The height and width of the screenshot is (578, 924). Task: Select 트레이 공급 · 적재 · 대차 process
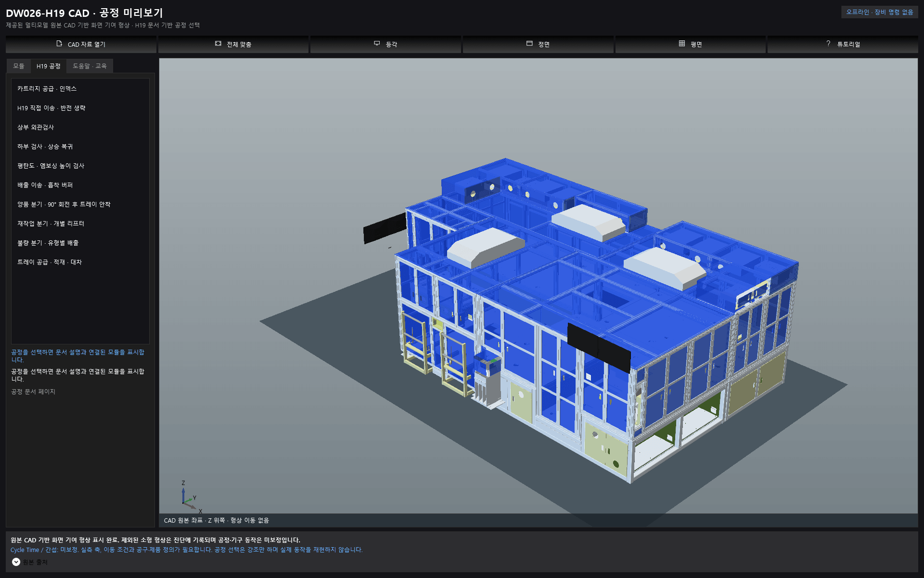(x=80, y=262)
